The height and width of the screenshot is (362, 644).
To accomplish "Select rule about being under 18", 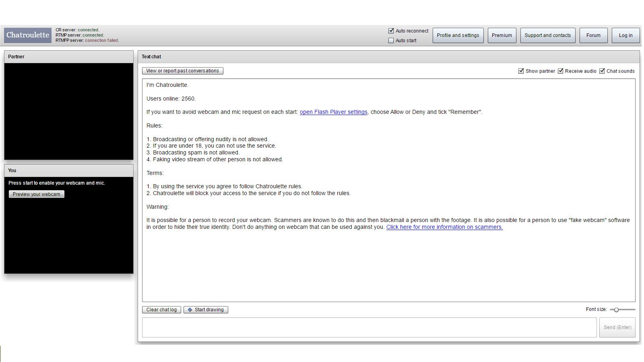I will (211, 146).
